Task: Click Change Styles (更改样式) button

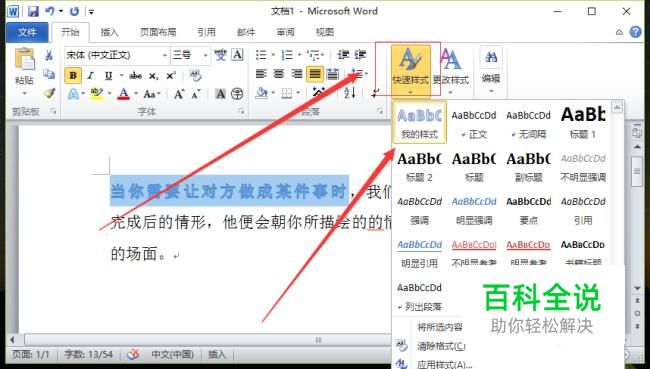Action: click(451, 70)
